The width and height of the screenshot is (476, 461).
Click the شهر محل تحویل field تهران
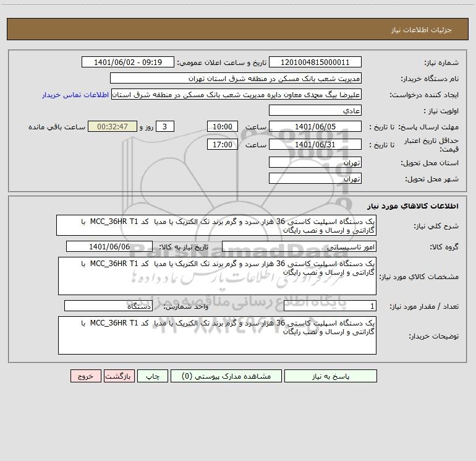(315, 178)
